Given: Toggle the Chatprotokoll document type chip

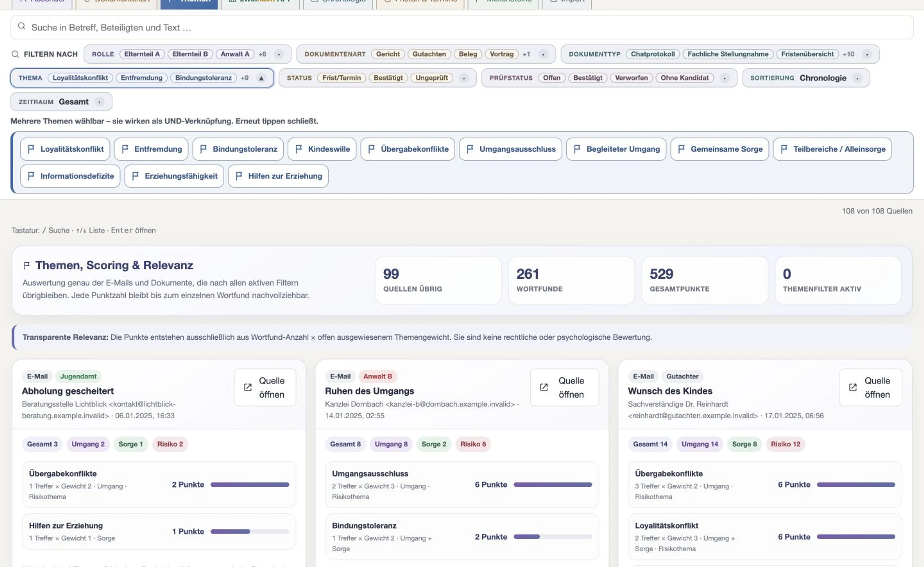Looking at the screenshot, I should (653, 54).
